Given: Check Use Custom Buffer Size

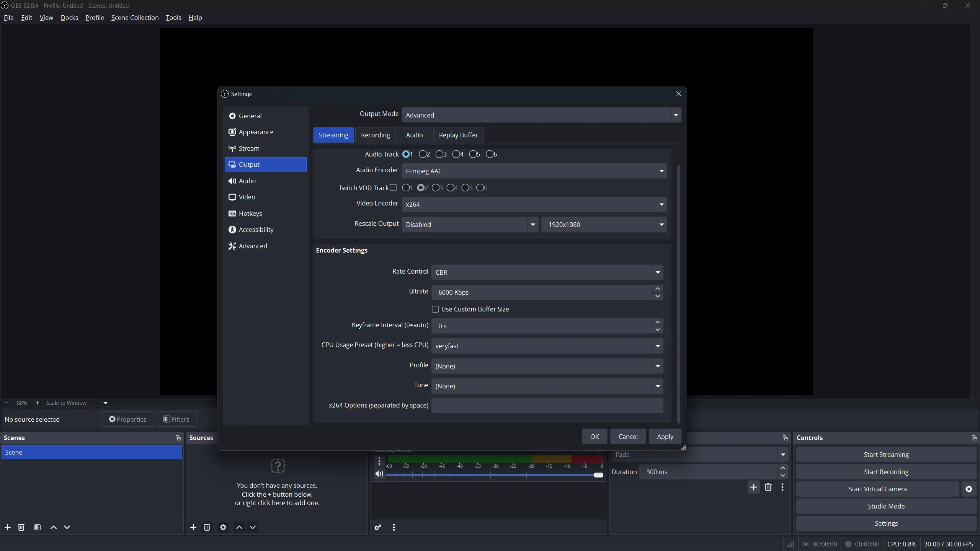Looking at the screenshot, I should pos(435,309).
